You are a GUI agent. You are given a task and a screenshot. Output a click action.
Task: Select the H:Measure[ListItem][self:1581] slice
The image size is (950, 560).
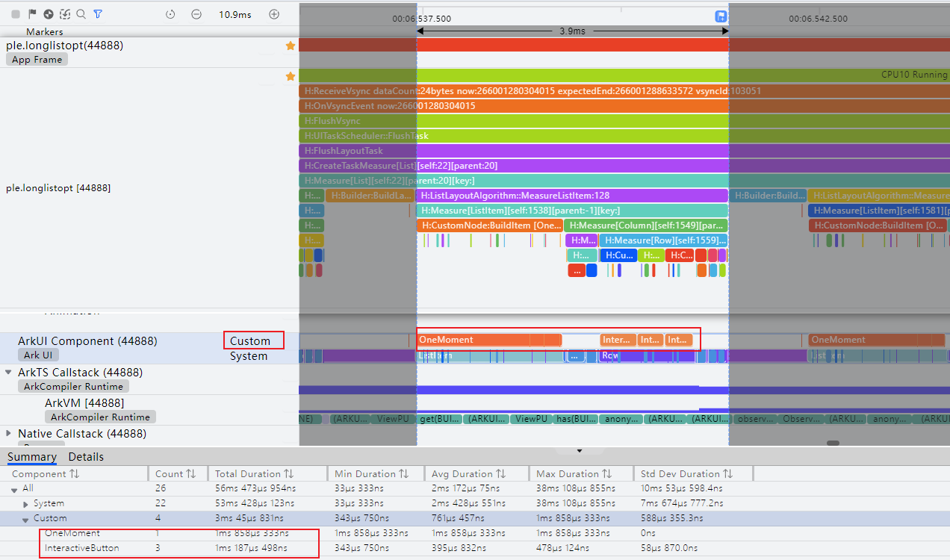coord(878,211)
